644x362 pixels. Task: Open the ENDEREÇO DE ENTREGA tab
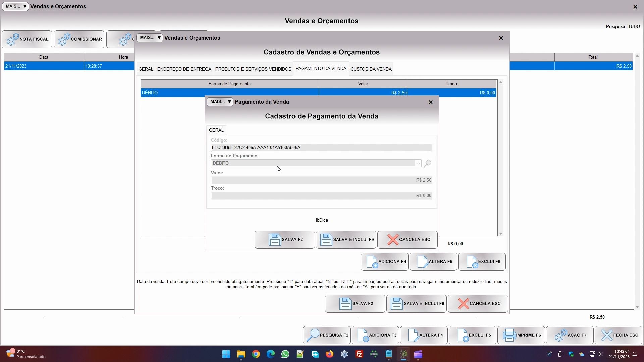coord(184,69)
